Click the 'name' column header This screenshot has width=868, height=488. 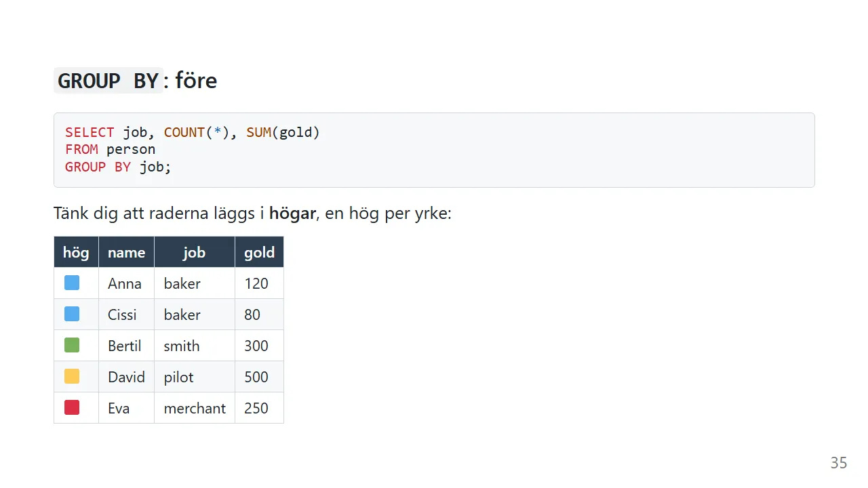coord(127,252)
